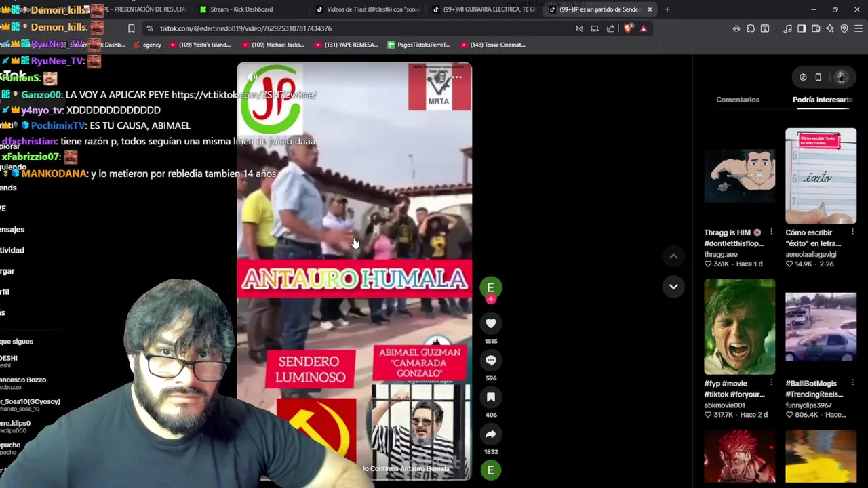
Task: Open the #fyp #movie video thumbnail
Action: pos(739,327)
